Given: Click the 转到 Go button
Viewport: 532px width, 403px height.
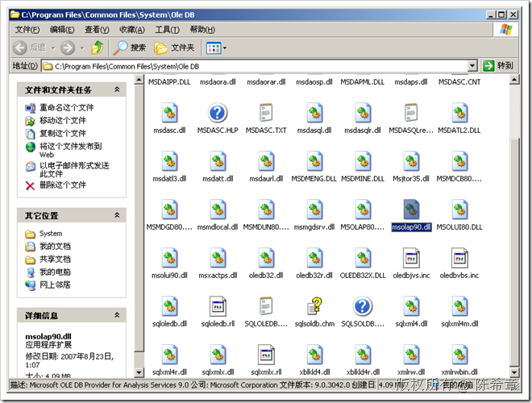Looking at the screenshot, I should click(x=498, y=65).
